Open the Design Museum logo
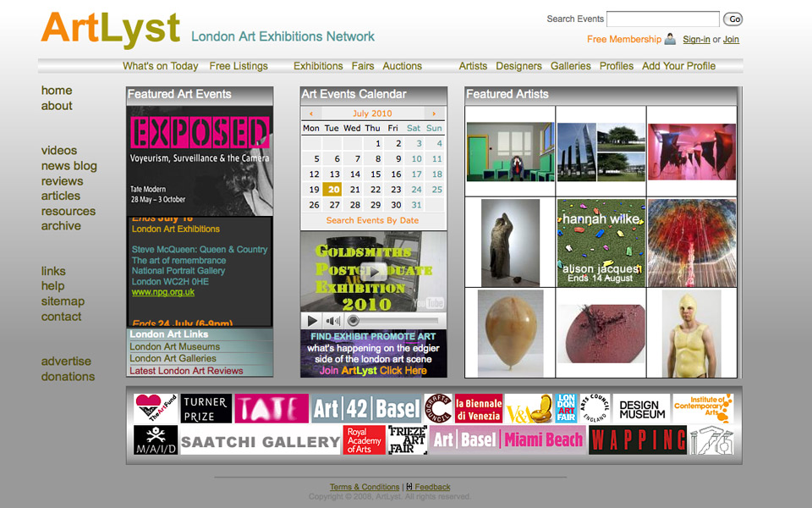812x508 pixels. pos(642,408)
